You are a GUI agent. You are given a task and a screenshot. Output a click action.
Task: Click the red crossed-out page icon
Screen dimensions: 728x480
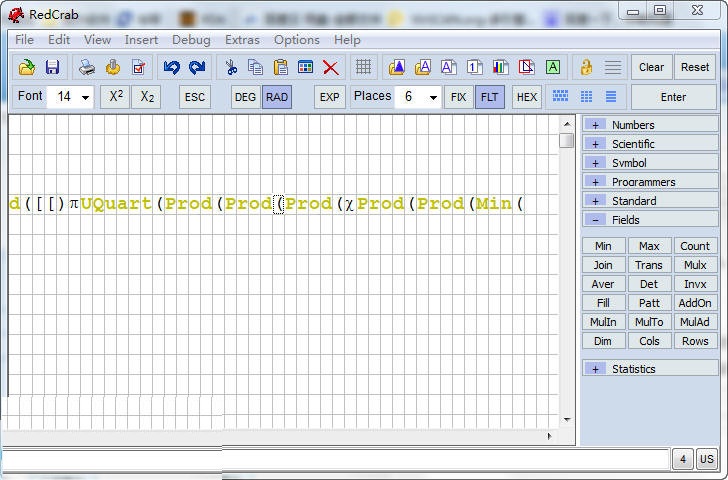526,67
